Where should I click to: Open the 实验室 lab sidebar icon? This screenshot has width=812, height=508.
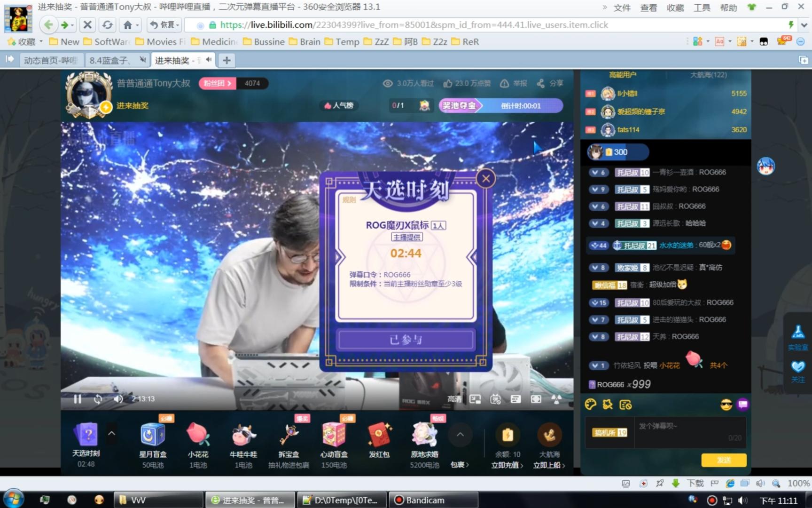click(798, 337)
